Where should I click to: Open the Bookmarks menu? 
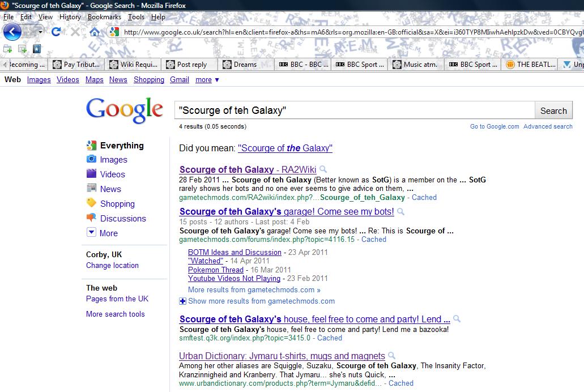(x=104, y=17)
